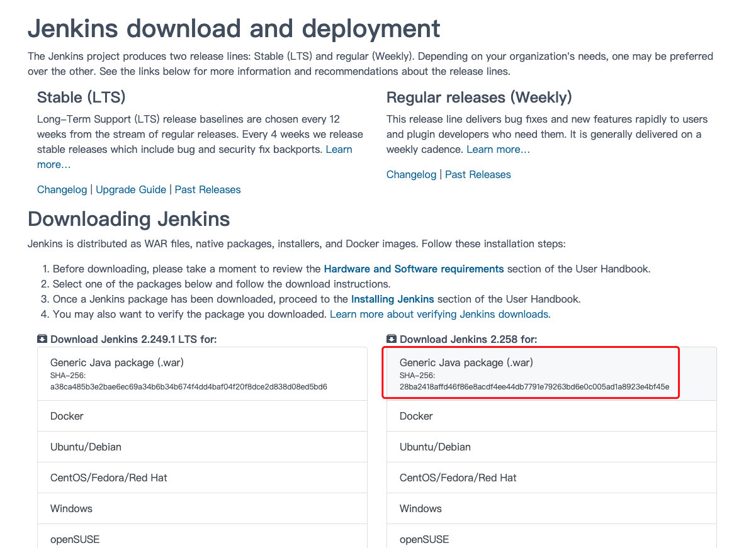
Task: Click the weekly 2.258 download box icon
Action: 392,339
